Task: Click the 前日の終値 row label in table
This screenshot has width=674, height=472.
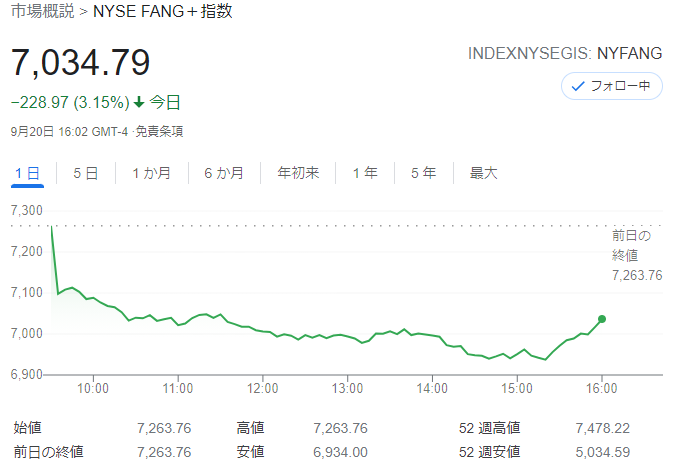Action: (x=49, y=452)
